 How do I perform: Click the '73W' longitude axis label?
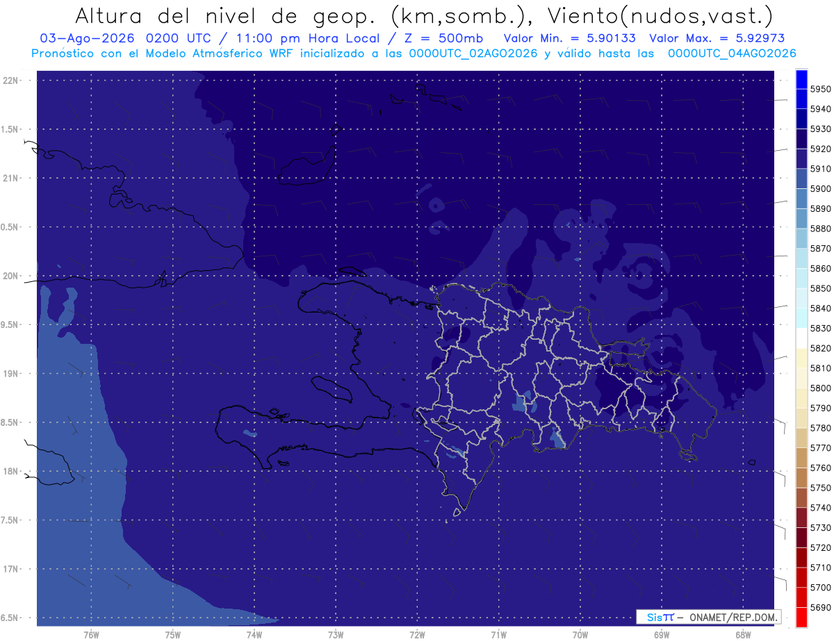coord(336,634)
